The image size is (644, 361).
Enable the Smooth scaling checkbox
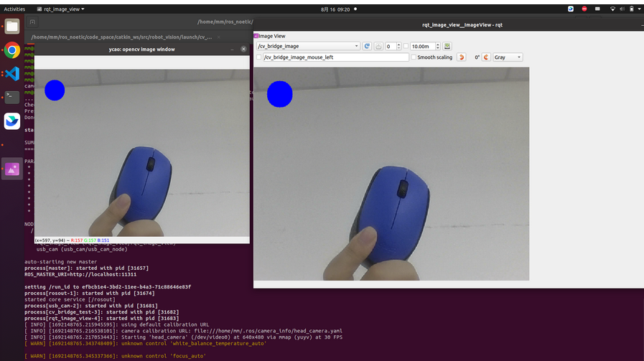coord(414,57)
